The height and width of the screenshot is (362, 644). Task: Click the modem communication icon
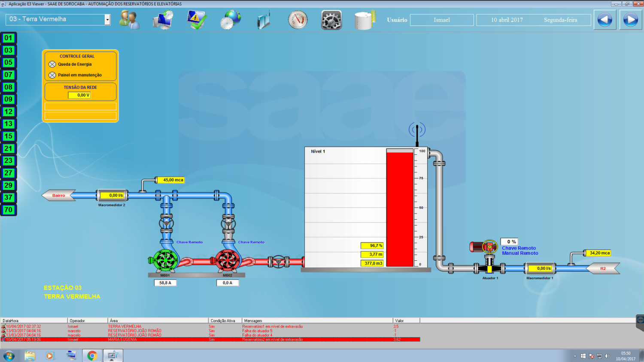264,20
